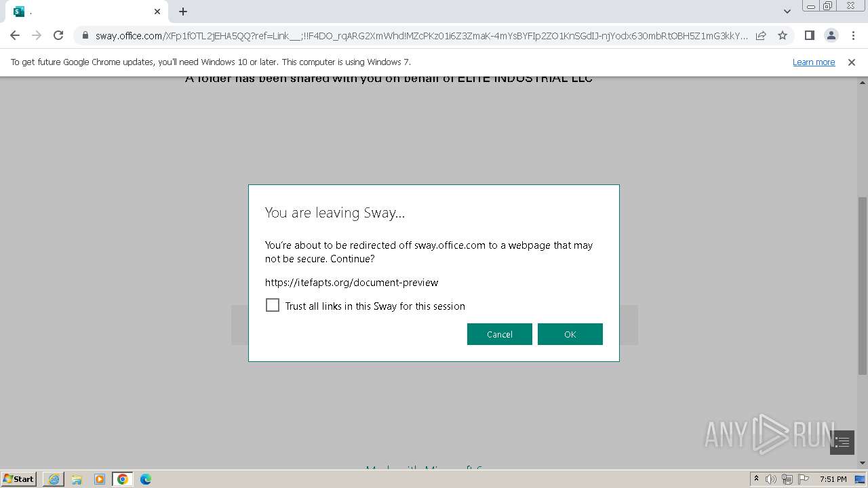Show hidden system tray icons
This screenshot has width=868, height=488.
coord(756,479)
